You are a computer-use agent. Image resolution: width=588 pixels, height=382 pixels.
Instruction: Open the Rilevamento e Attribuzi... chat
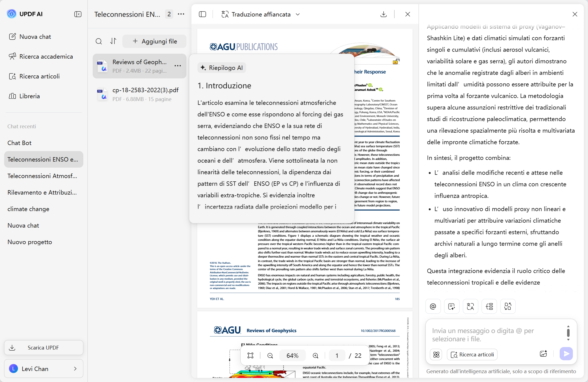point(44,192)
